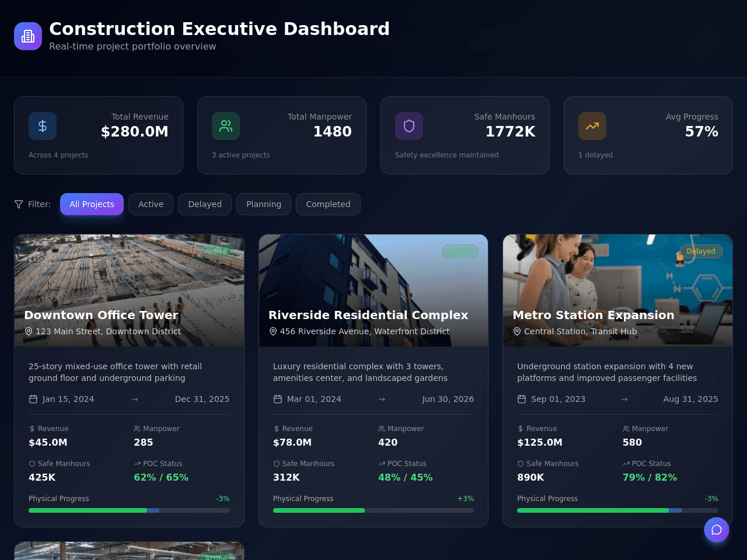Click calendar icon next to Mar 01, 2024

(x=278, y=399)
